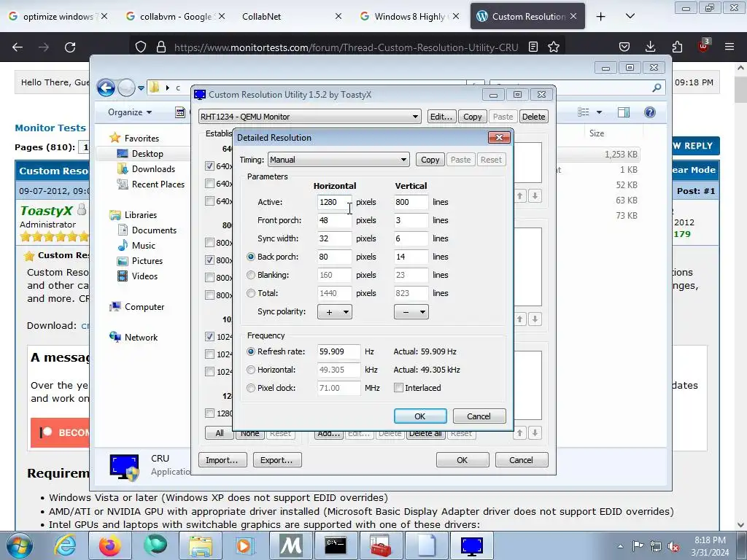Open new Firefox tab plus button
Image resolution: width=747 pixels, height=560 pixels.
pos(601,17)
